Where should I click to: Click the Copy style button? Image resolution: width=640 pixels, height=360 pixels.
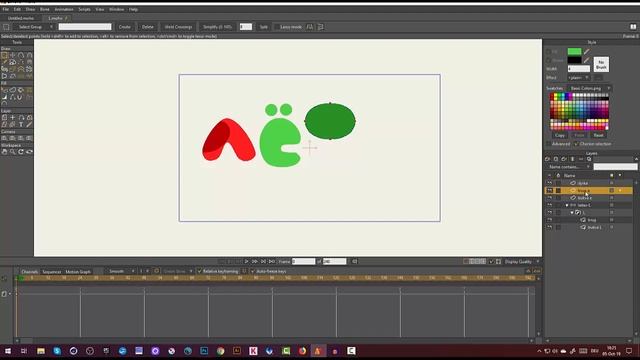click(560, 135)
